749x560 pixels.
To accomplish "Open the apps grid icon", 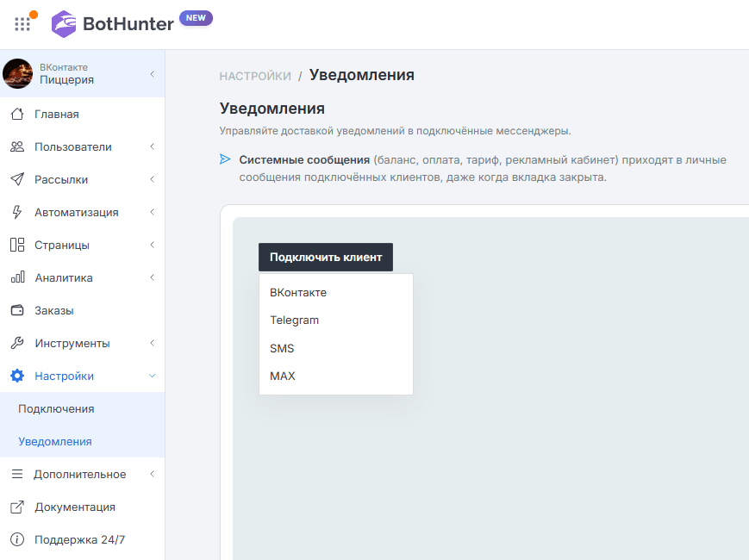I will [x=22, y=24].
